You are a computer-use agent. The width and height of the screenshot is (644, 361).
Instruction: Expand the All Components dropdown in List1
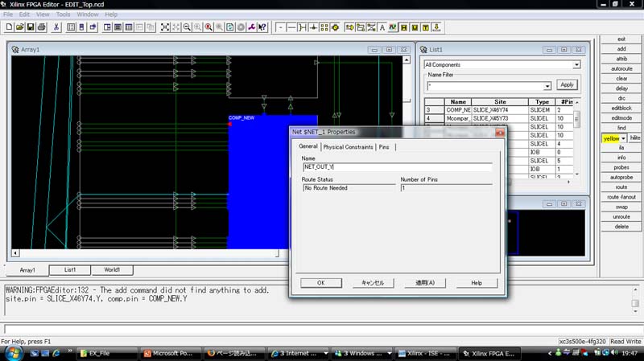coord(576,65)
